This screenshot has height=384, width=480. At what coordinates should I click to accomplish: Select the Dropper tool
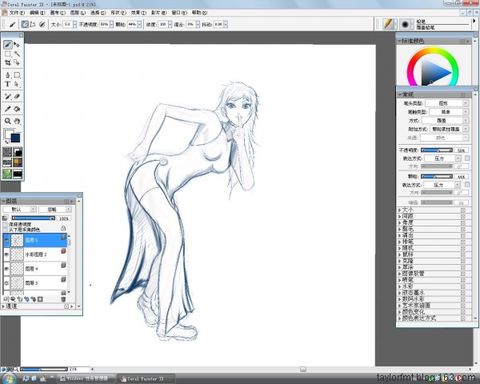pos(8,109)
